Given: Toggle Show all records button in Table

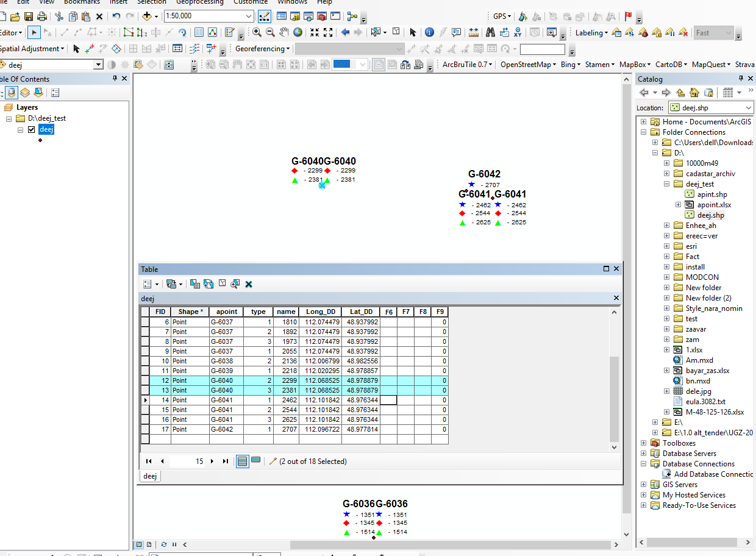Looking at the screenshot, I should pyautogui.click(x=243, y=462).
